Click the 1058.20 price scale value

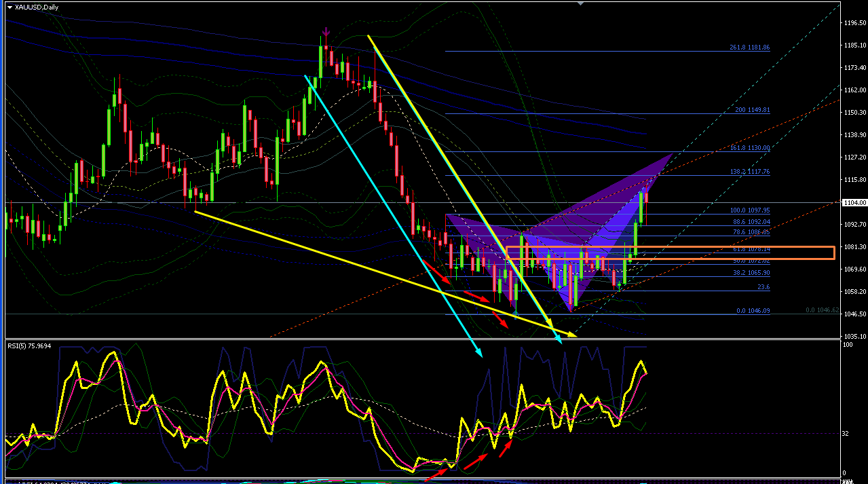[x=854, y=291]
